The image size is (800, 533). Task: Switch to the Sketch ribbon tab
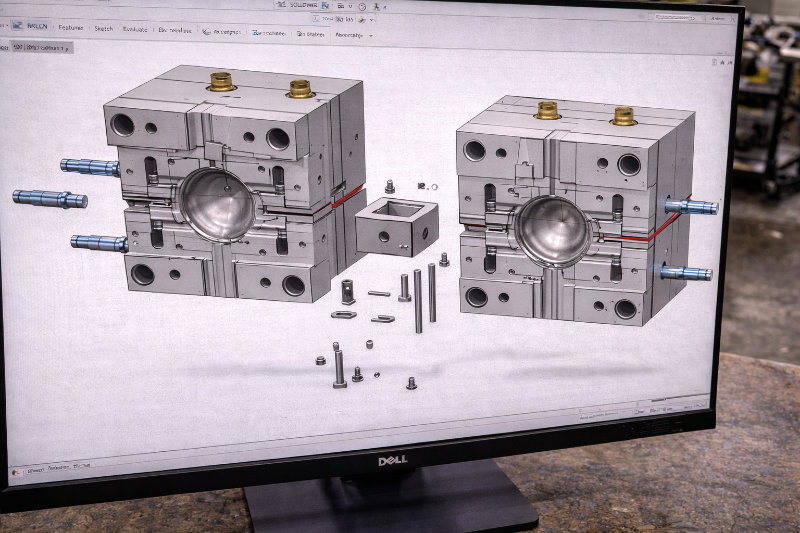[104, 29]
